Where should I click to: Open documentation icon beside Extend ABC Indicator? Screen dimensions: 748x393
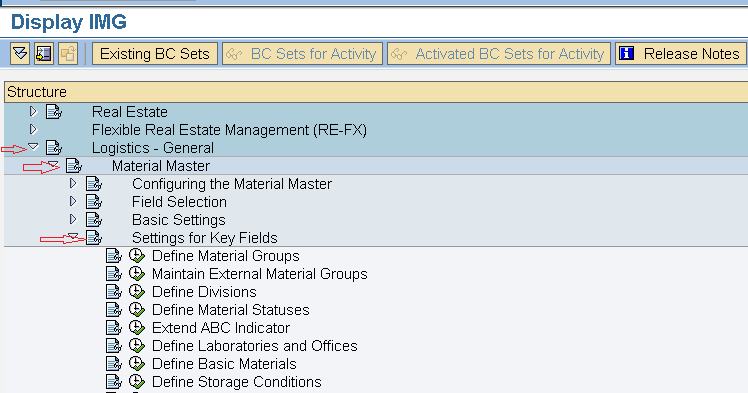(114, 328)
